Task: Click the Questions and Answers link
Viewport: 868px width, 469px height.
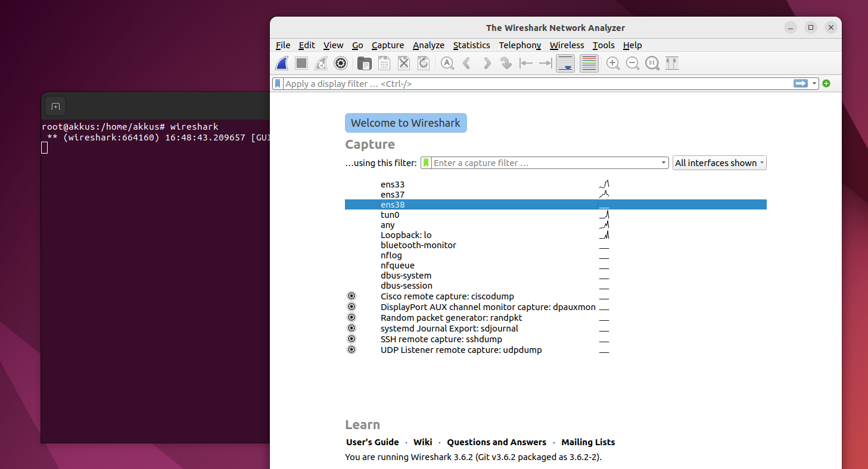Action: pos(496,442)
